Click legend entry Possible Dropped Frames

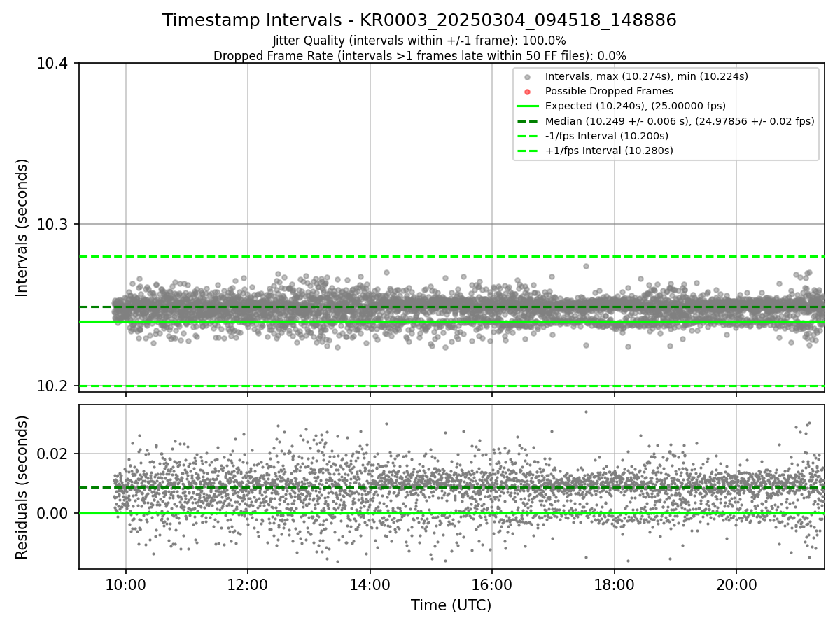pos(609,91)
